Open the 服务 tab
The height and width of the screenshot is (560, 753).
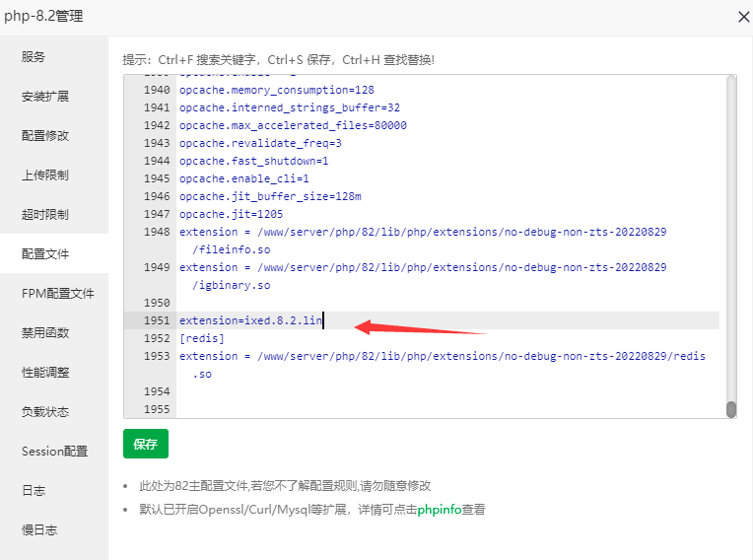coord(34,57)
